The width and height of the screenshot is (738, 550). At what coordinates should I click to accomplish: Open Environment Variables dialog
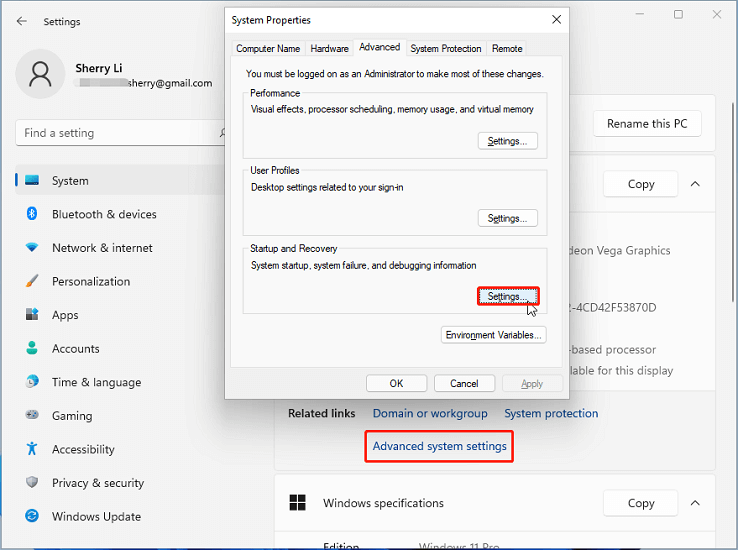coord(493,335)
